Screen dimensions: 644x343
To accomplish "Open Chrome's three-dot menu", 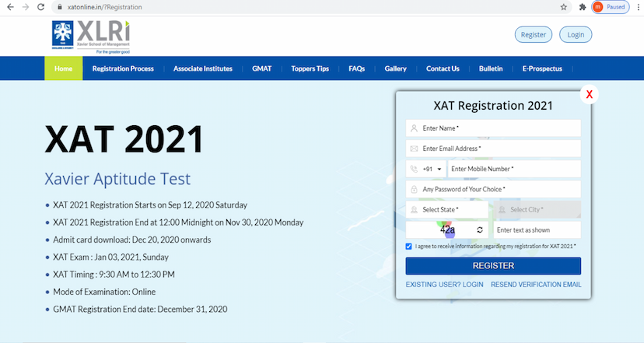I will click(639, 7).
